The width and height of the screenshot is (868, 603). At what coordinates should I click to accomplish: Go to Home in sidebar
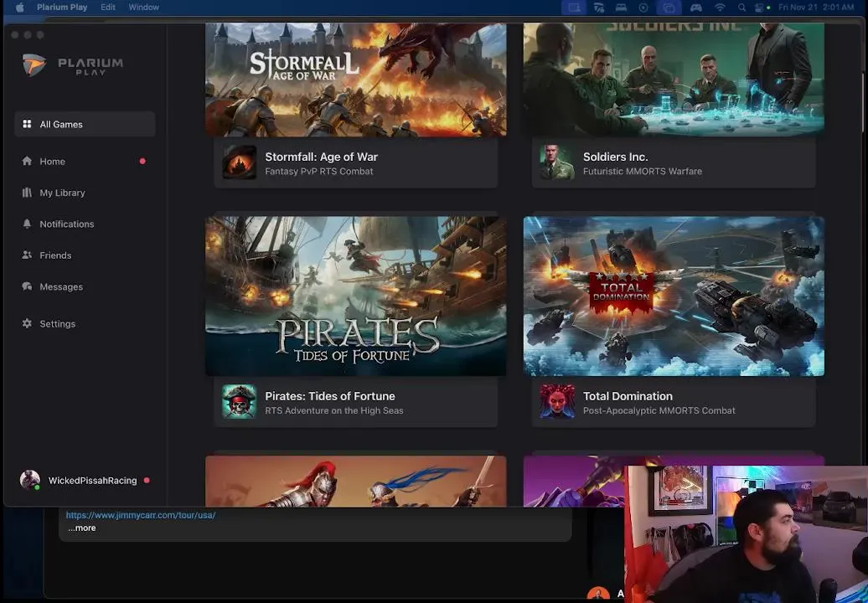(85, 161)
